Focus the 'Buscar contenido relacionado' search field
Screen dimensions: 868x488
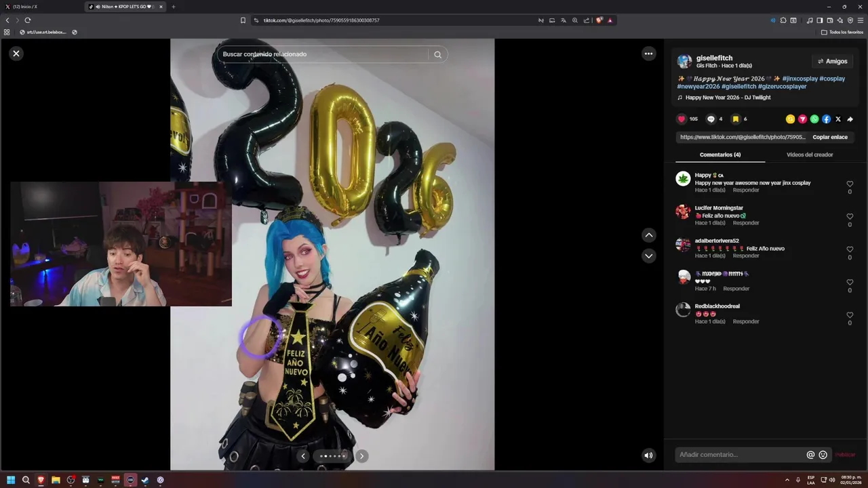coord(323,54)
